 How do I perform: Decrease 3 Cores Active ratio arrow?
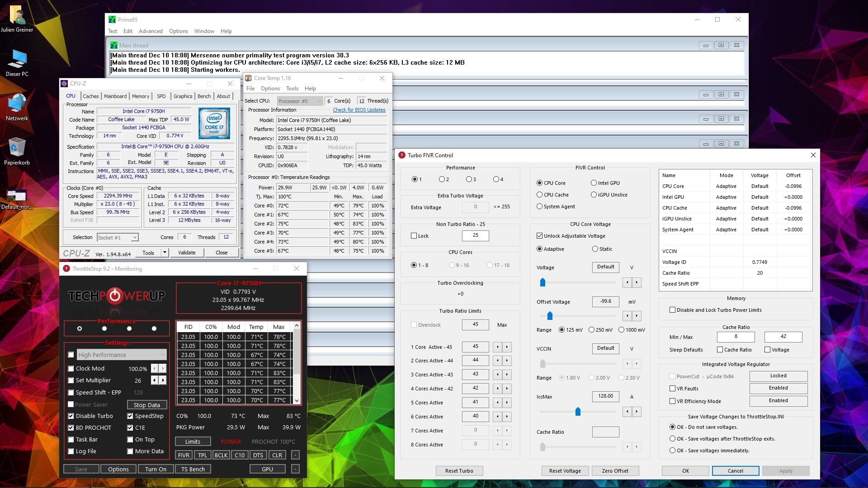pos(497,375)
